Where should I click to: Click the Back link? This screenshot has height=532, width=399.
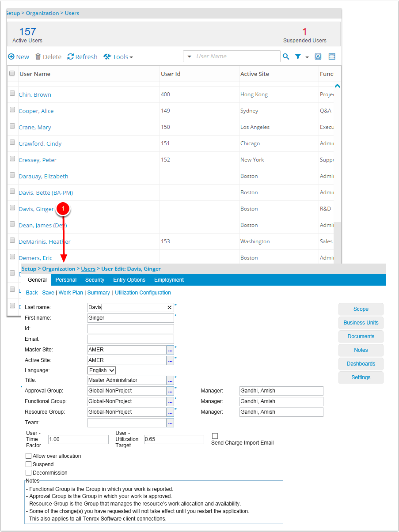(x=32, y=293)
